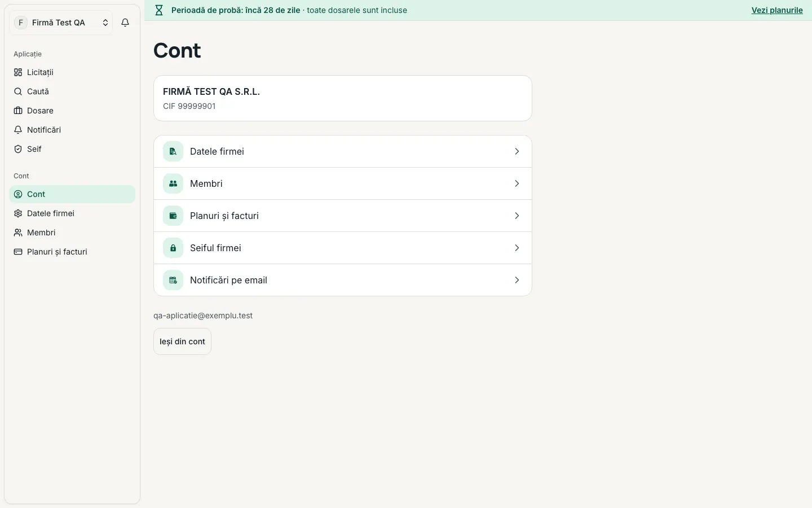Click the Caută magnifier icon
This screenshot has width=812, height=508.
[x=18, y=91]
